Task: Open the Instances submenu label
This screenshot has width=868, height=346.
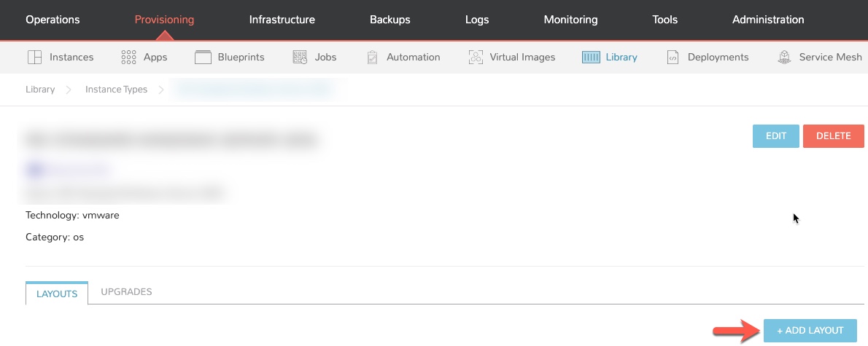Action: 71,57
